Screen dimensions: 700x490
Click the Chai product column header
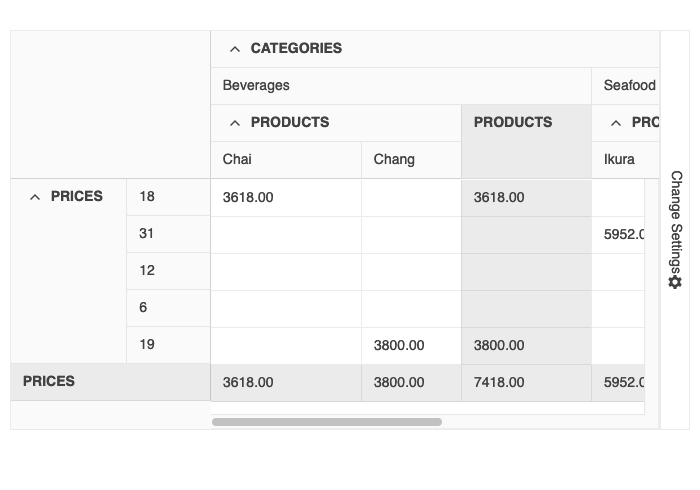pos(237,160)
